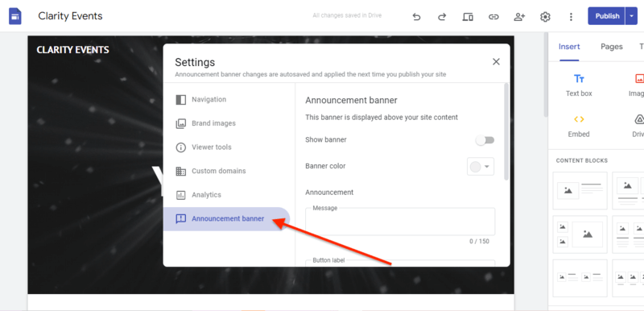This screenshot has width=644, height=311.
Task: Click the Custom domains building icon
Action: [180, 172]
